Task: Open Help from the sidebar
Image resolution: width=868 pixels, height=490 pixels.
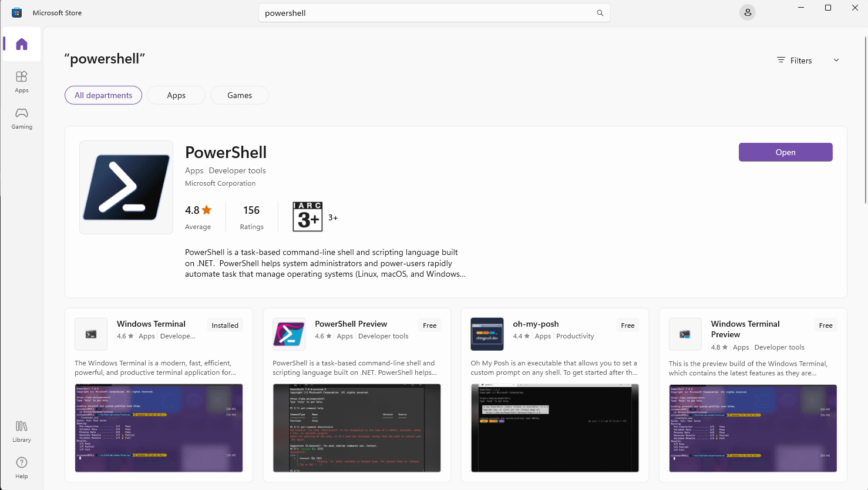Action: tap(22, 468)
